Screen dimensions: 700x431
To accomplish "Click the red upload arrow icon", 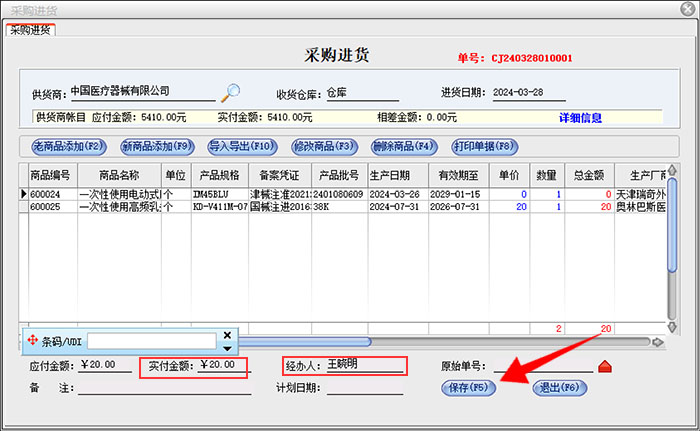I will 603,366.
